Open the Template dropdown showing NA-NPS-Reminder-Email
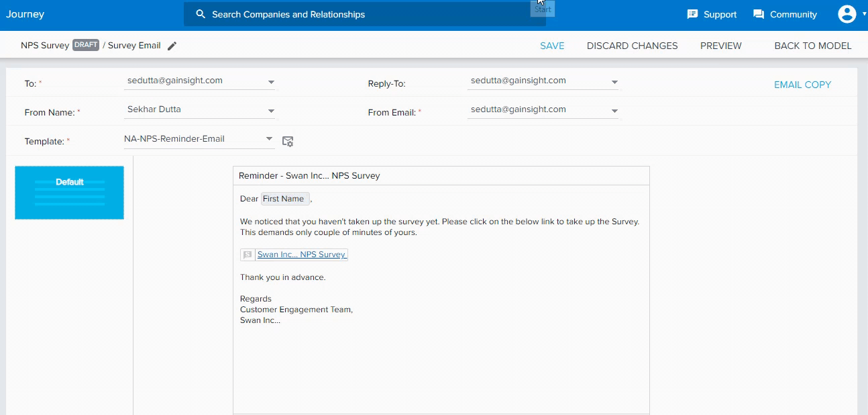This screenshot has height=415, width=868. point(268,139)
